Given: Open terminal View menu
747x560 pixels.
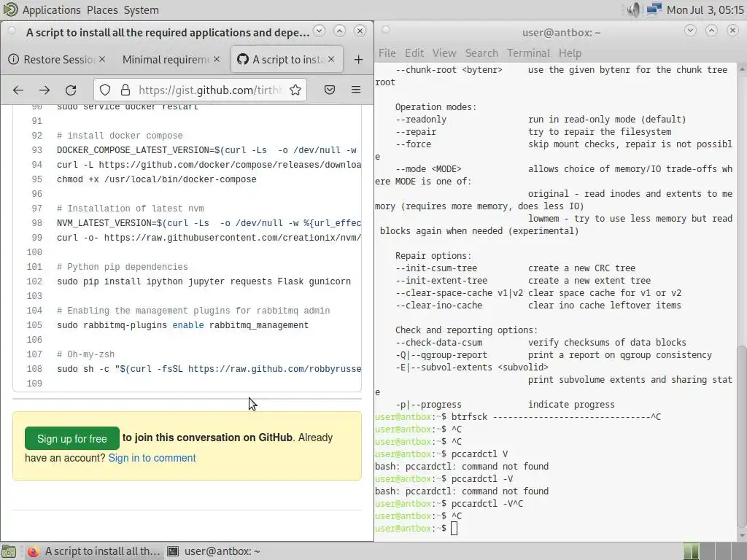Looking at the screenshot, I should click(444, 52).
